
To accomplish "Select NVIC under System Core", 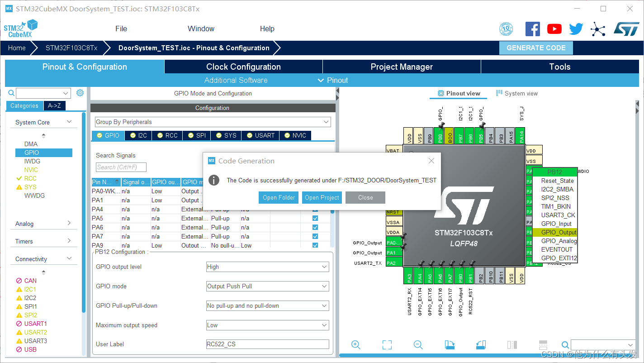I will click(31, 170).
